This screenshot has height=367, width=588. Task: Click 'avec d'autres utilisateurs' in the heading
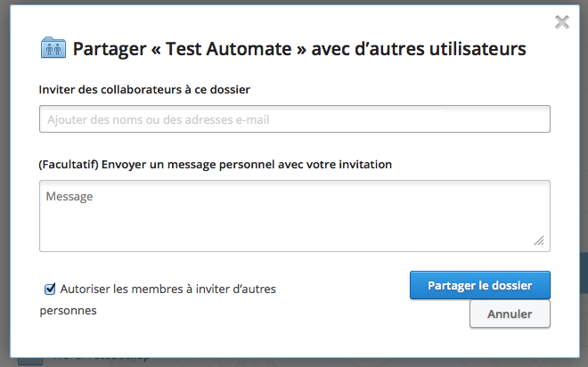(418, 48)
